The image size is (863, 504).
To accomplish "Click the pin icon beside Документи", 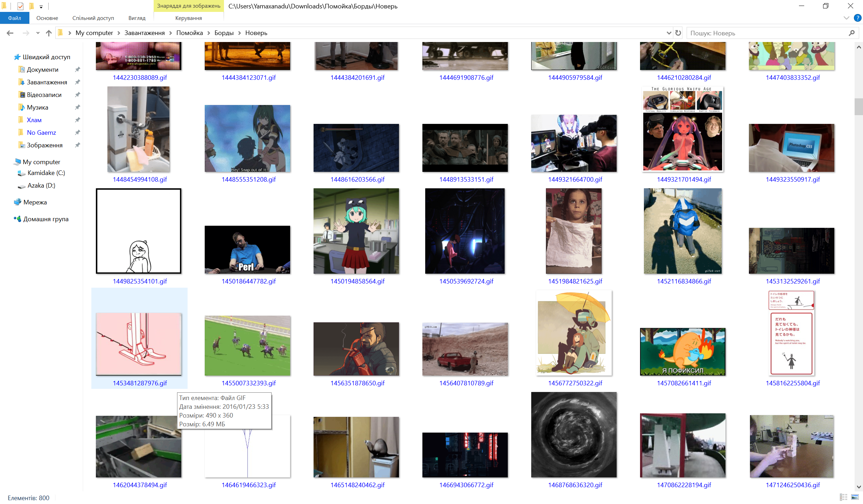I will 77,69.
